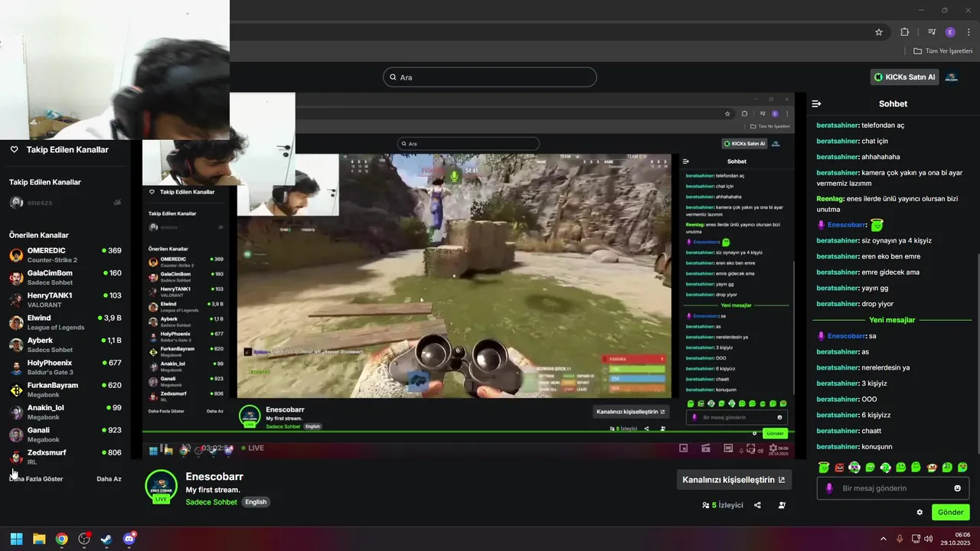Open the stream player settings gear

coord(773,448)
